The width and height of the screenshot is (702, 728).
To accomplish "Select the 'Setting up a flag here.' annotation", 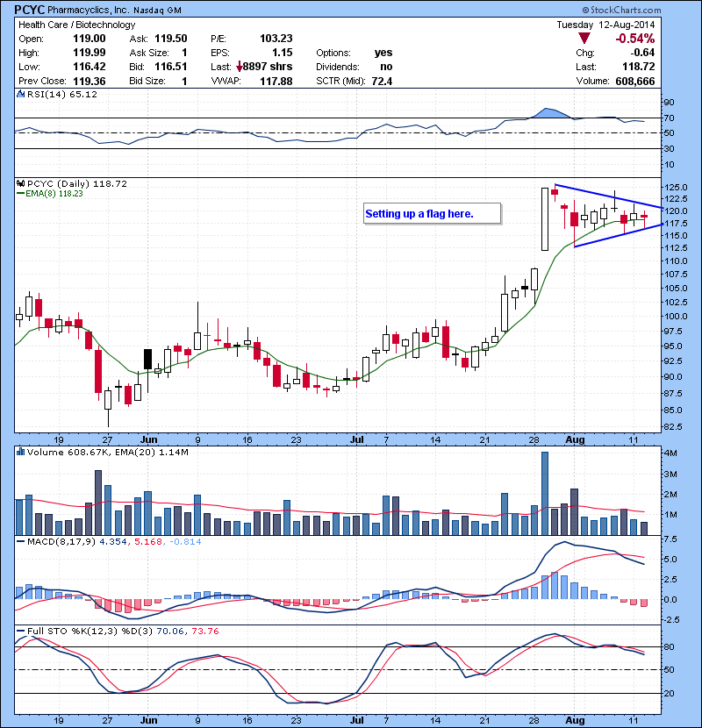I will 432,213.
